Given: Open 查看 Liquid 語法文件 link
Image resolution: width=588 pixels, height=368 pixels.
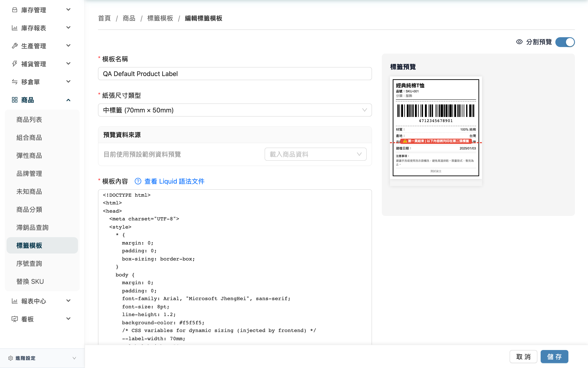Looking at the screenshot, I should [x=174, y=181].
